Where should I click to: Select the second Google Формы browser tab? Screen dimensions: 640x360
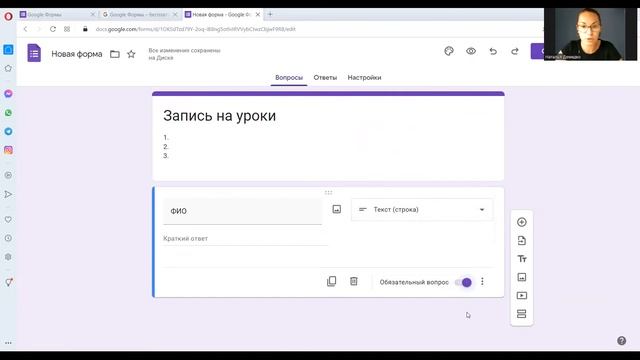[x=139, y=15]
